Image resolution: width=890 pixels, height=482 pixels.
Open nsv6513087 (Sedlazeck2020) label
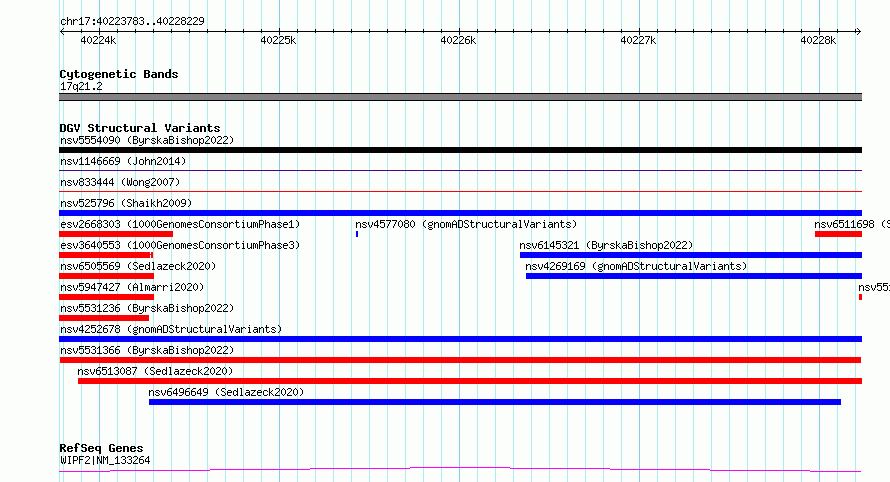point(155,371)
